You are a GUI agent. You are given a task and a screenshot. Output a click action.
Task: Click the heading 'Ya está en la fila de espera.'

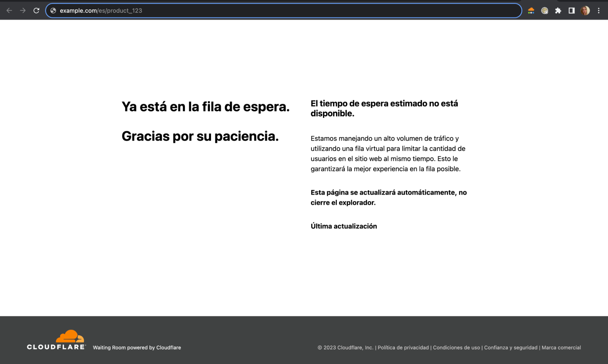[x=206, y=107]
